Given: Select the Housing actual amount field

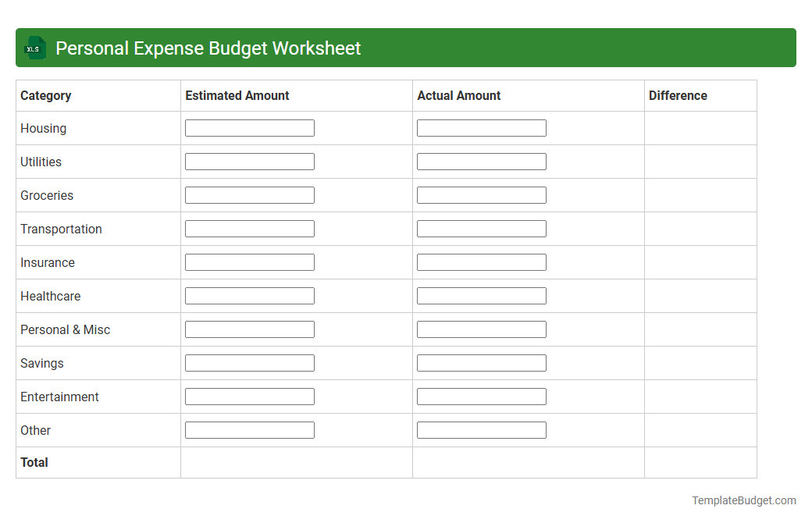Looking at the screenshot, I should 481,127.
